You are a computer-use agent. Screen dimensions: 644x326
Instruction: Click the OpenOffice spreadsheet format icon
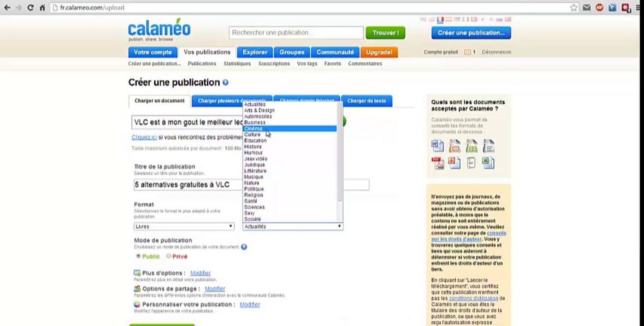(472, 146)
